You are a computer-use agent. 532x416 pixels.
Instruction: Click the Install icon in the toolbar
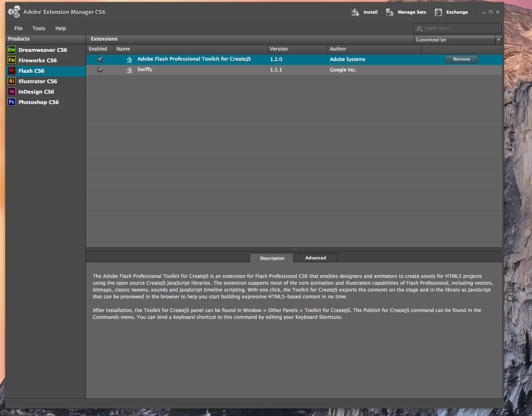[355, 12]
